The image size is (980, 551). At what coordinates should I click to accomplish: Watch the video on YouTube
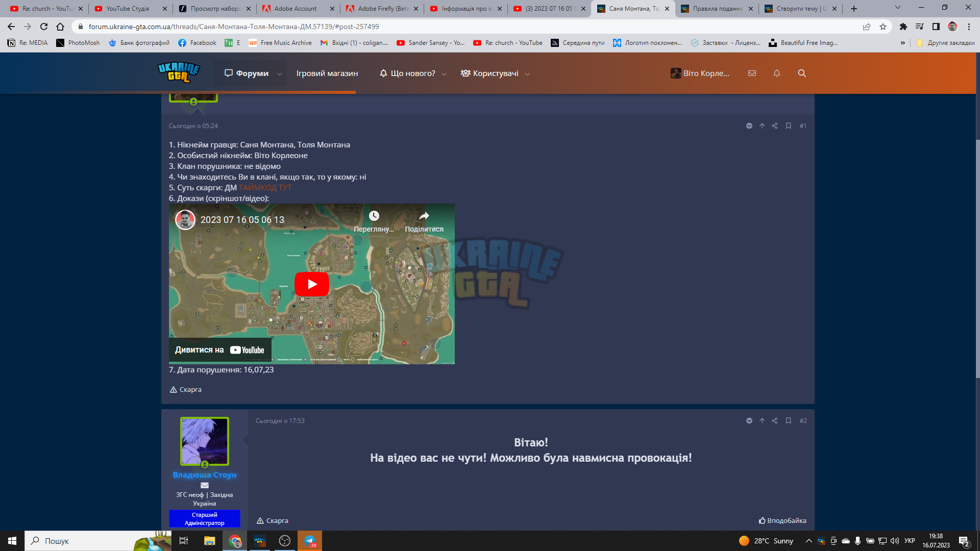(x=220, y=350)
